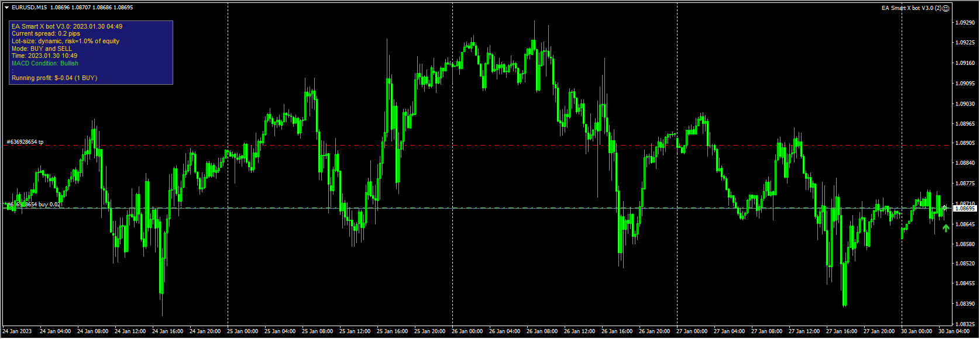This screenshot has height=339, width=980.
Task: Click the small green arrow on price line
Action: coord(944,207)
